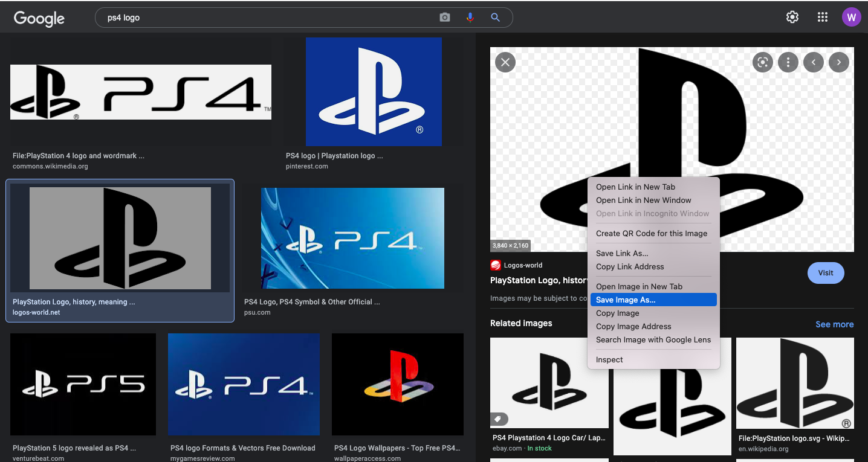The height and width of the screenshot is (462, 868).
Task: Click the See more link
Action: point(834,324)
